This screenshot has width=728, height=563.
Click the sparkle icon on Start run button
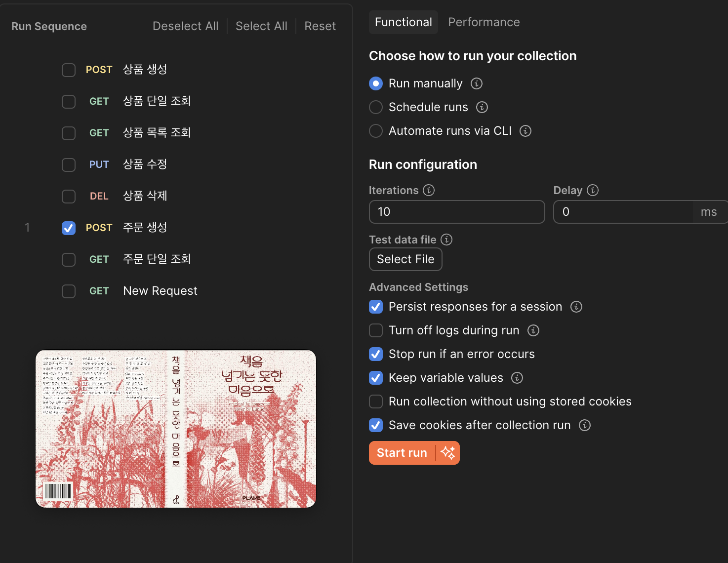448,453
